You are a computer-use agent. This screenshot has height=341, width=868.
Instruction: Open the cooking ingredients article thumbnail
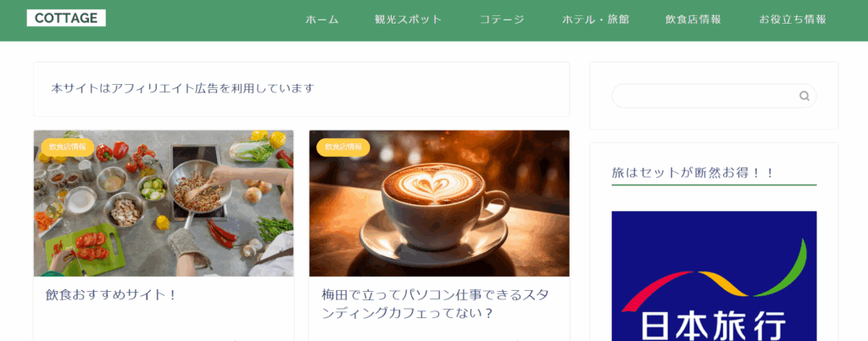pos(164,204)
